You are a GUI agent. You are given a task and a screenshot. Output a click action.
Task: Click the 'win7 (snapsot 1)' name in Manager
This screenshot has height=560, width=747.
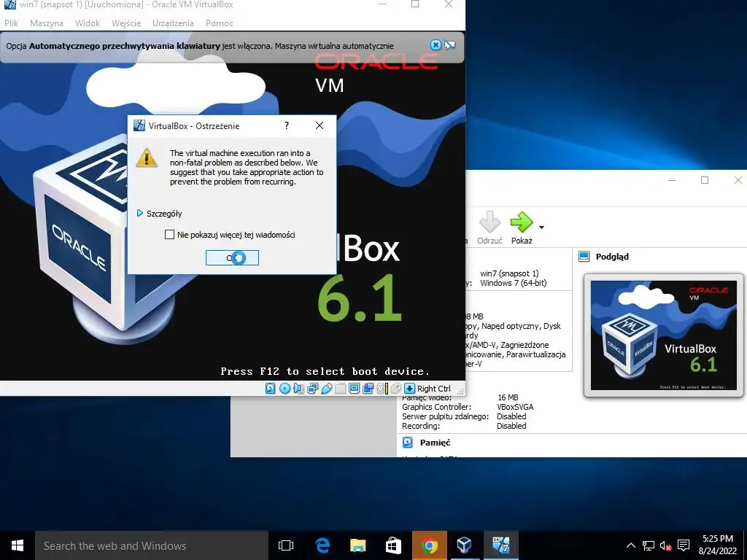click(x=509, y=273)
